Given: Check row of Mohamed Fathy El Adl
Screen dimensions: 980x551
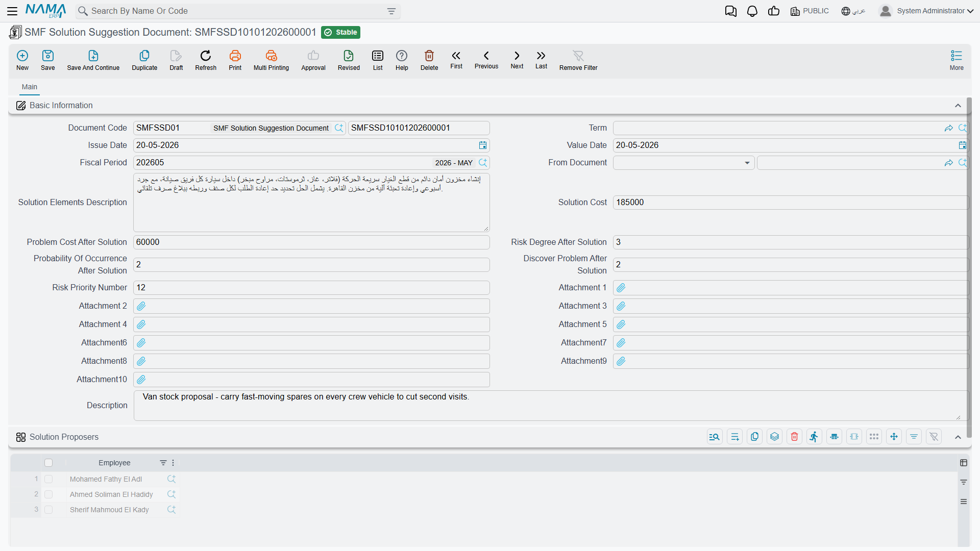Looking at the screenshot, I should 48,479.
